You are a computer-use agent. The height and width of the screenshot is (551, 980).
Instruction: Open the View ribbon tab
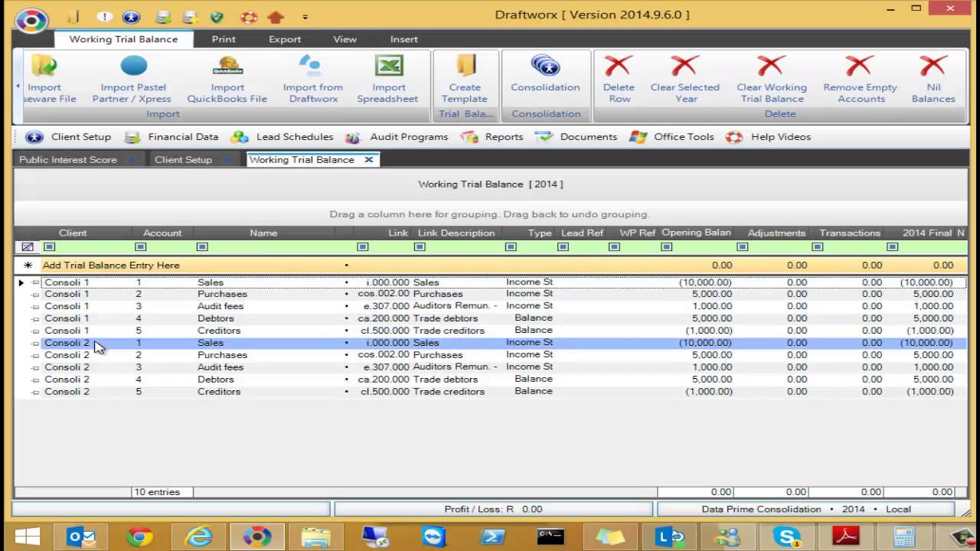[345, 39]
